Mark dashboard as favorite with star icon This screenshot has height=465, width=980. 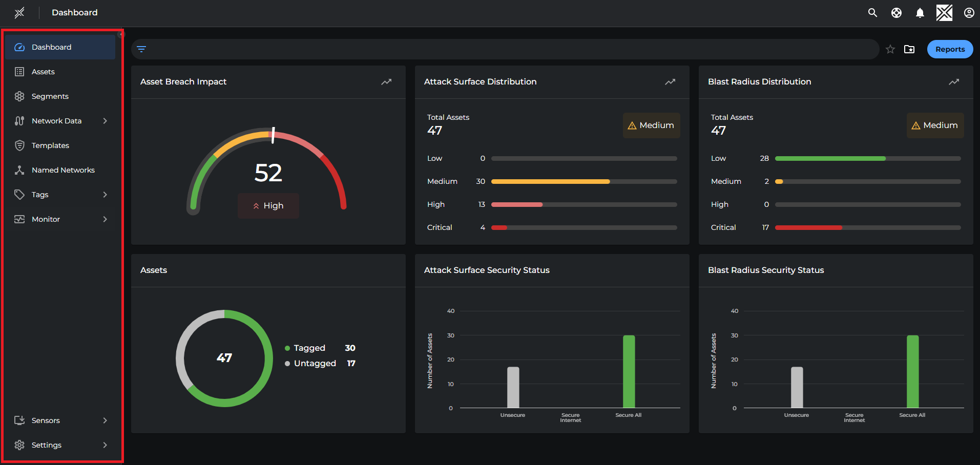click(x=890, y=49)
